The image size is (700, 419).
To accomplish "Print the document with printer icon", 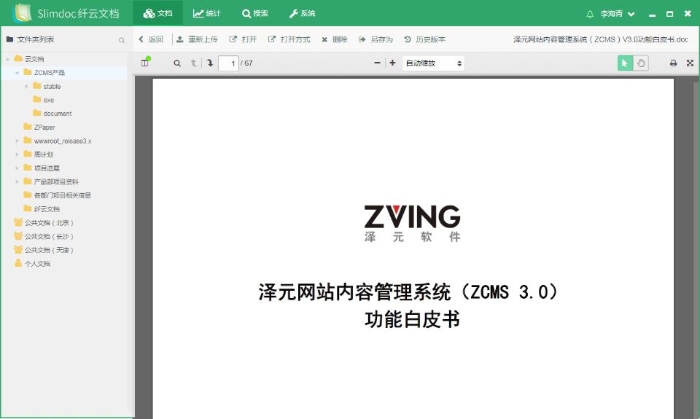I will point(673,63).
